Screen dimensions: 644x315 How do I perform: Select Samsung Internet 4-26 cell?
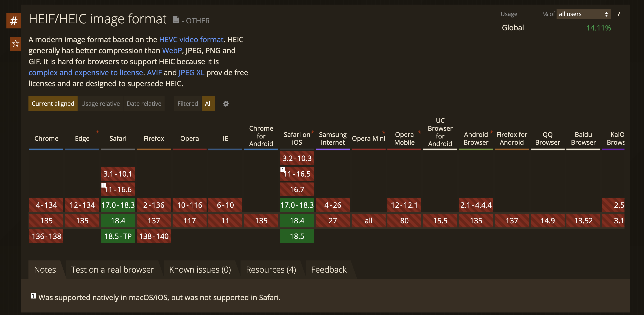(333, 205)
